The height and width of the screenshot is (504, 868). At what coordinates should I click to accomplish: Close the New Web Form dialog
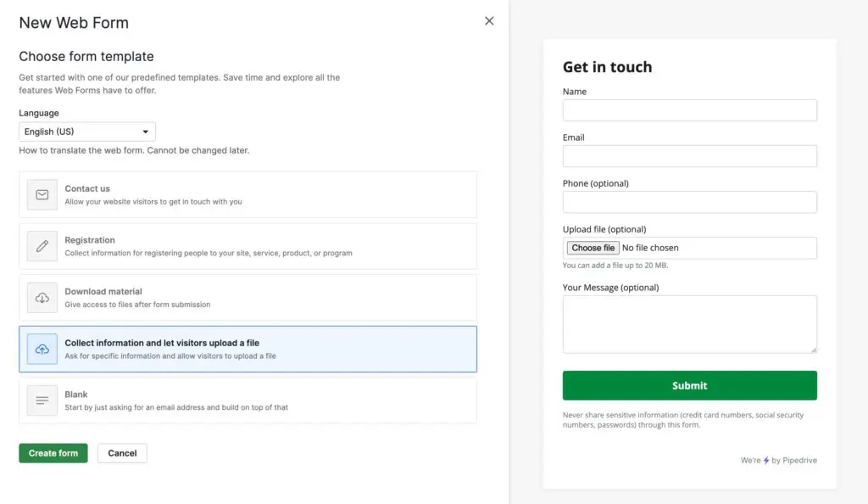(x=489, y=20)
